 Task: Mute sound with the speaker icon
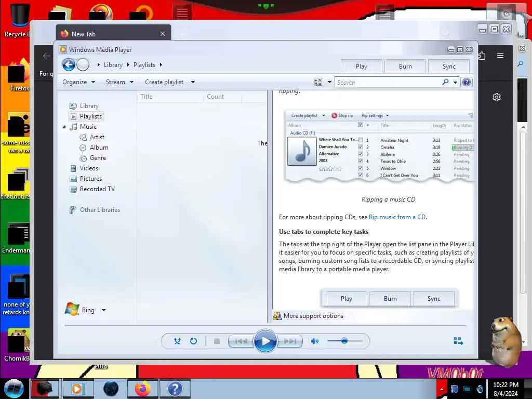pos(314,341)
